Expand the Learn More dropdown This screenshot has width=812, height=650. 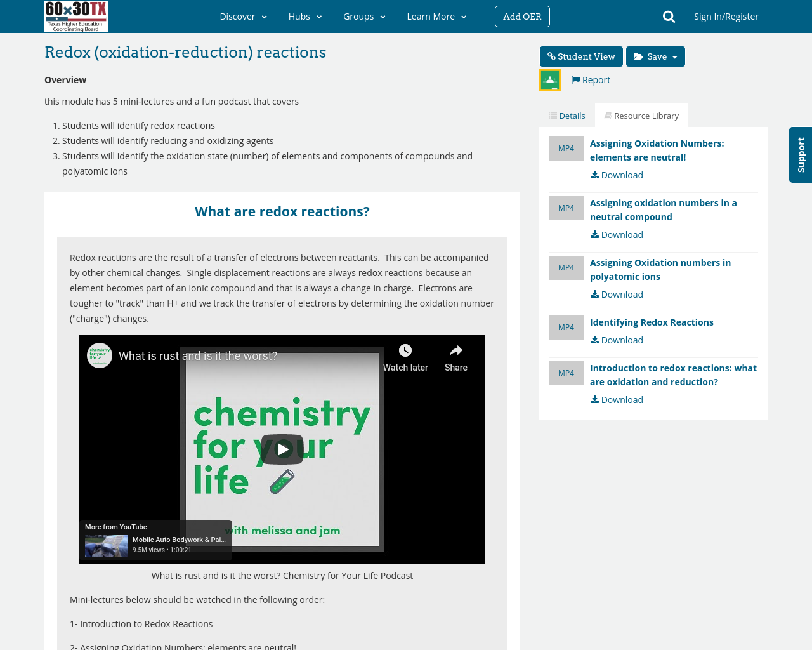point(436,15)
